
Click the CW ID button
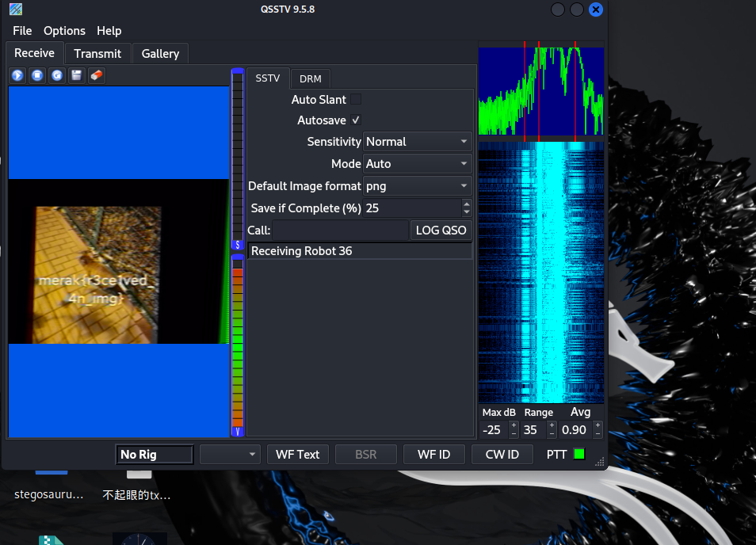[x=502, y=455]
